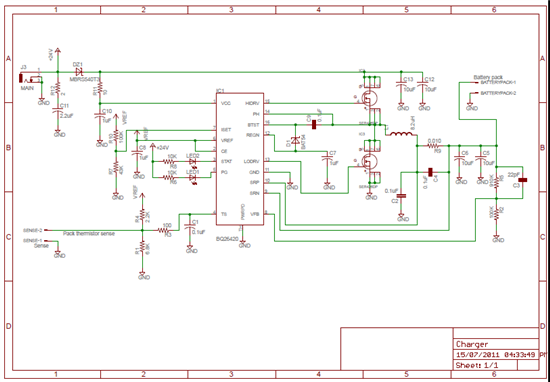Select capacitor C5 10uF

tap(481, 158)
